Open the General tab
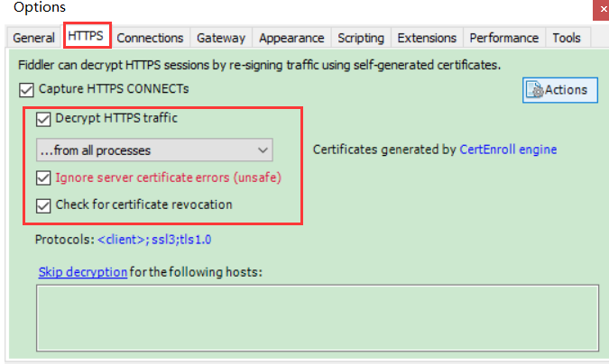The image size is (609, 364). tap(33, 38)
